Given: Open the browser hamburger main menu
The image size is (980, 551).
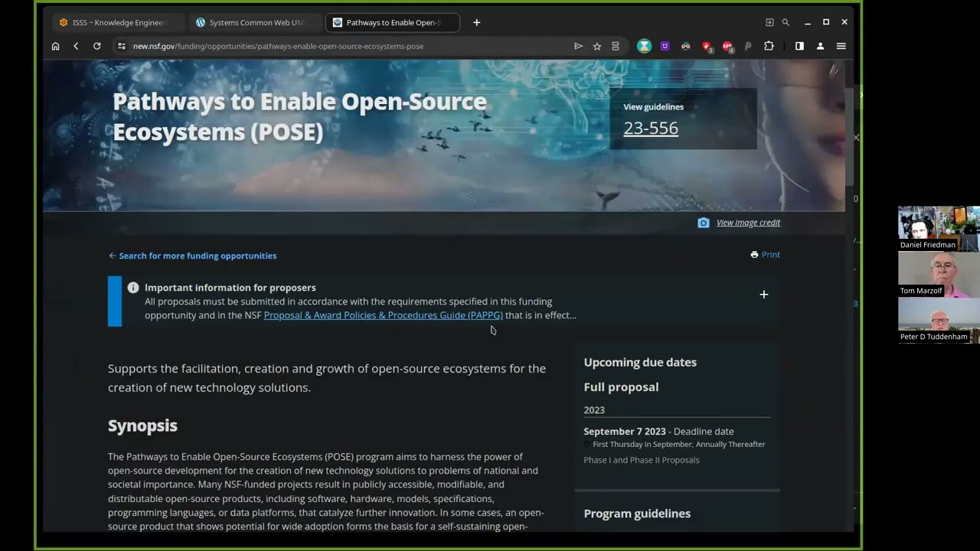Looking at the screenshot, I should coord(841,46).
